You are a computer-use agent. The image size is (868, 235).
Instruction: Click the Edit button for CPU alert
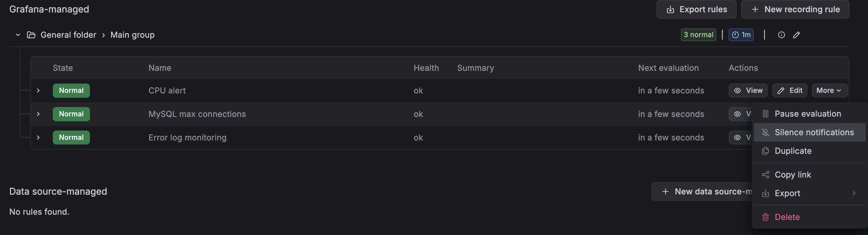tap(789, 90)
